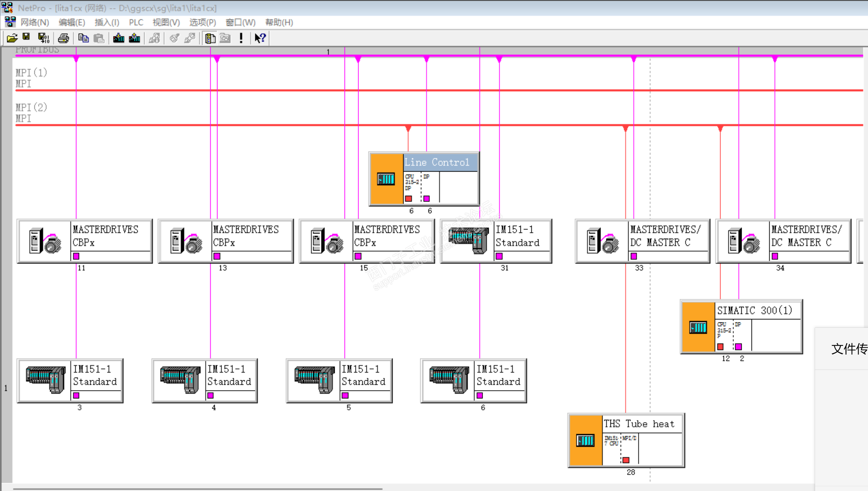The image size is (868, 491).
Task: Click the Copy toolbar icon
Action: (83, 38)
